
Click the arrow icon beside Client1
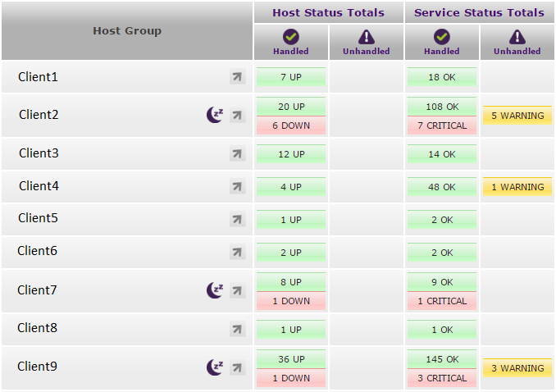237,77
